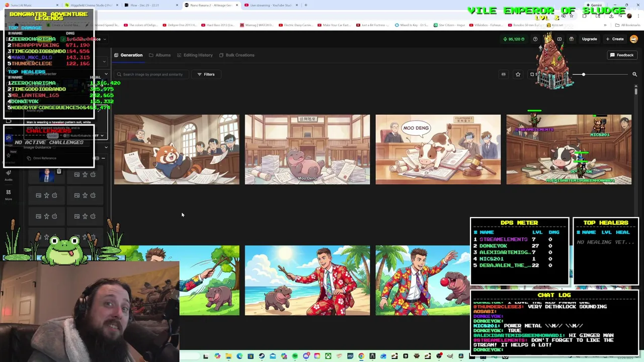
Task: Open the Feedback button
Action: pyautogui.click(x=622, y=55)
